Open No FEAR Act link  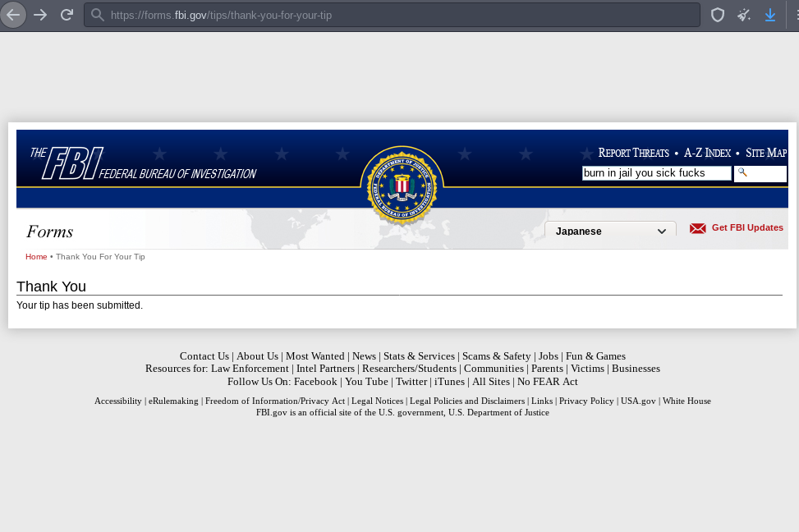[x=547, y=382]
